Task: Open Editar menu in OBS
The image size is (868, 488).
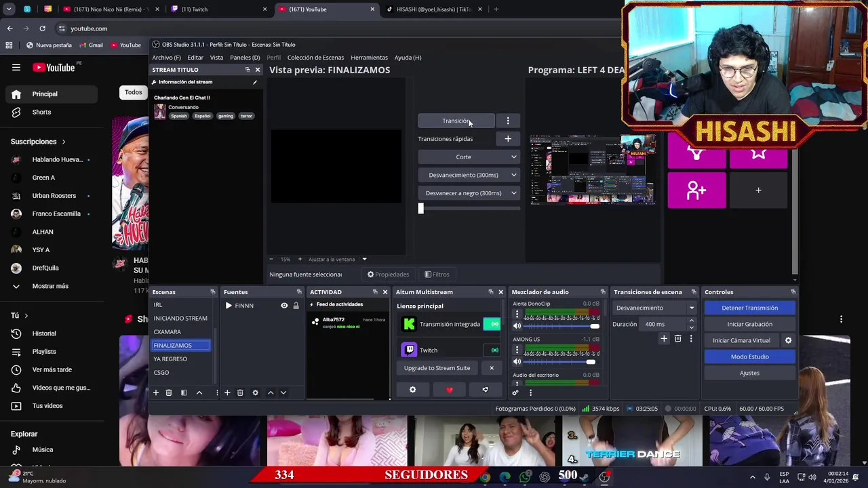Action: click(195, 58)
